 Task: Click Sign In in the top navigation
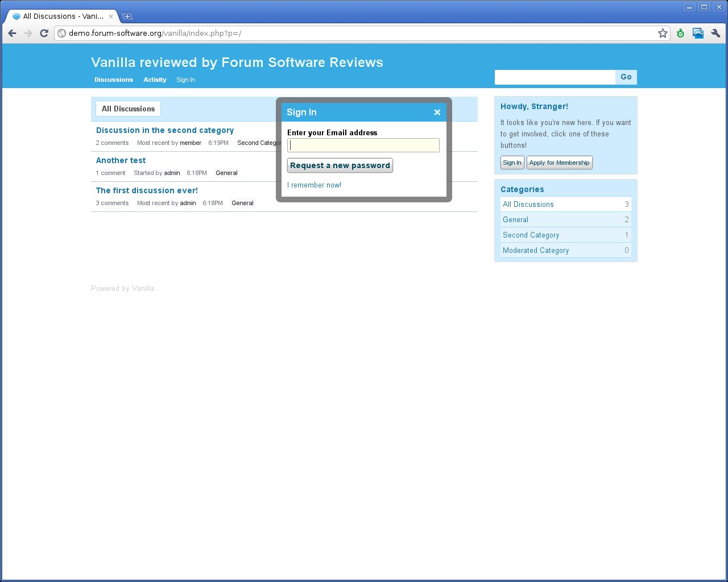(x=185, y=80)
